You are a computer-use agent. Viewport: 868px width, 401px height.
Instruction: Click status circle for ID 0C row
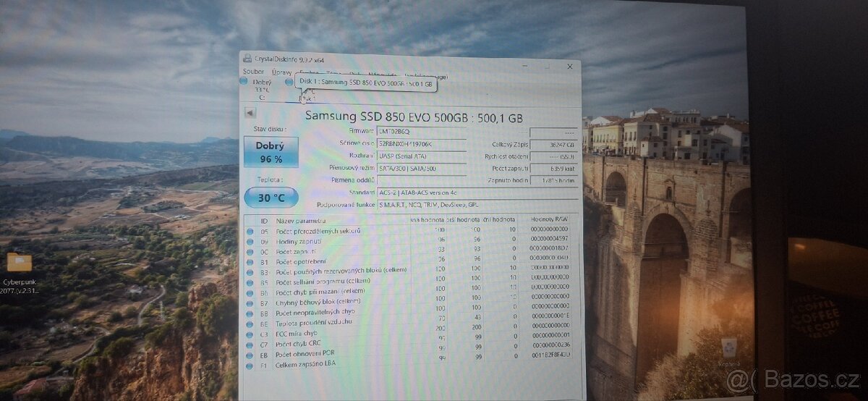[251, 250]
